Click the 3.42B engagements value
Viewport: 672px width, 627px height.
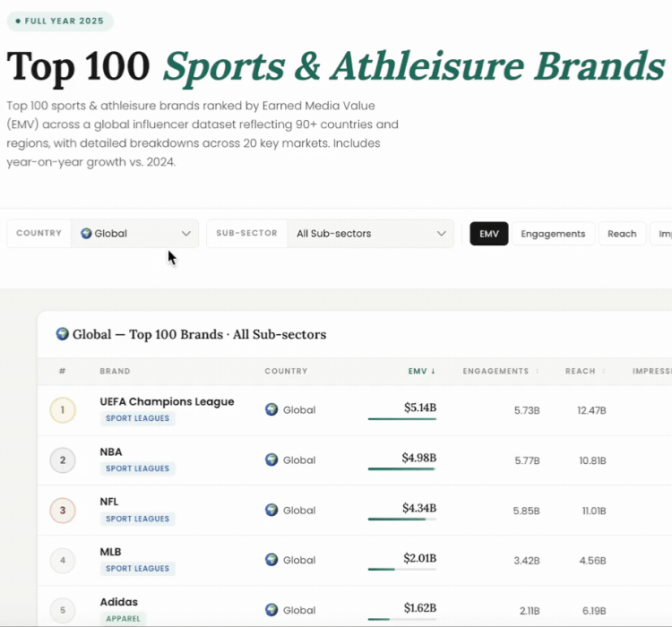tap(527, 561)
